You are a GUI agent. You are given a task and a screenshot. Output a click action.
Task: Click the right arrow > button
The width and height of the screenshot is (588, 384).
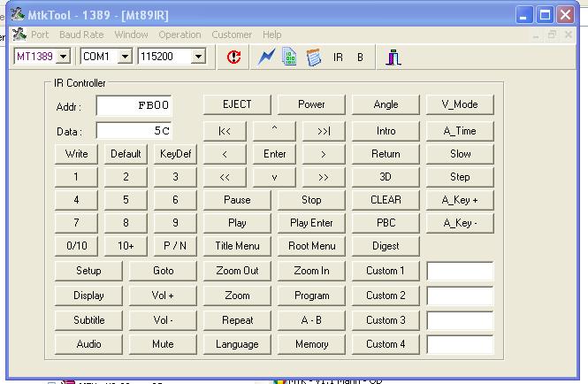(324, 154)
